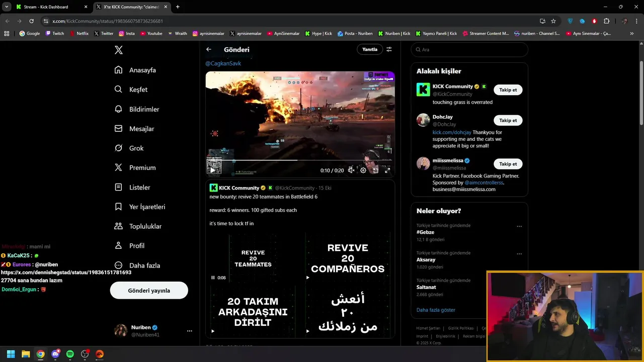Image resolution: width=644 pixels, height=362 pixels.
Task: Open the red hand blocker extension
Action: (x=594, y=21)
